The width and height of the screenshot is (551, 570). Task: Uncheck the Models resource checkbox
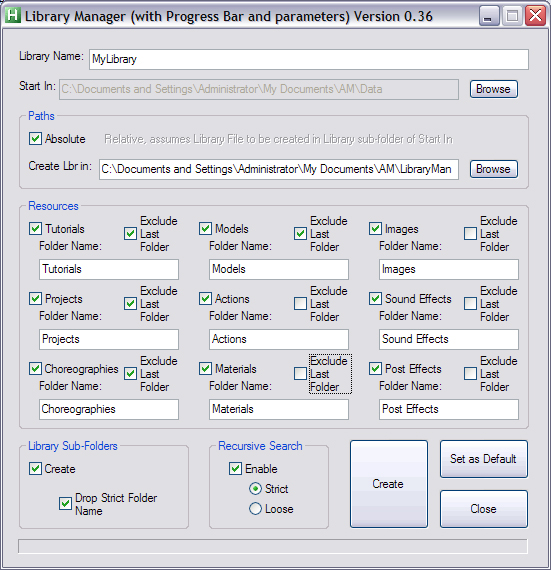[x=205, y=229]
